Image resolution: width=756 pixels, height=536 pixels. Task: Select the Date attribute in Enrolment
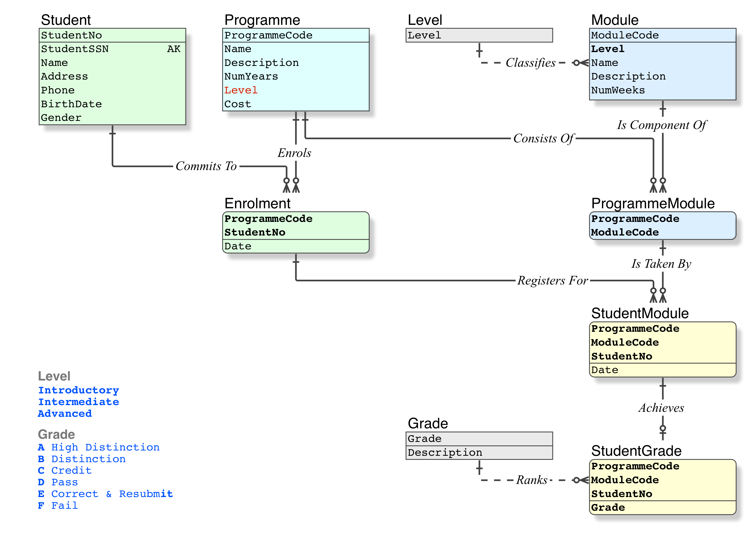pyautogui.click(x=238, y=246)
